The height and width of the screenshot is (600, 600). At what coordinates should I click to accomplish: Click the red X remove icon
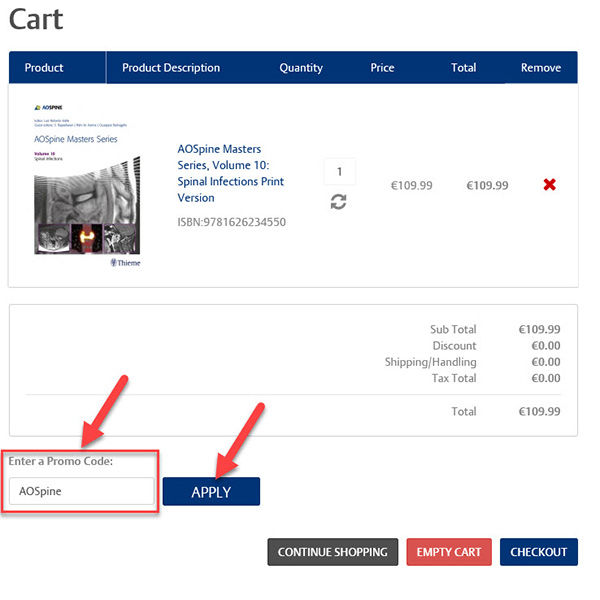(x=549, y=185)
